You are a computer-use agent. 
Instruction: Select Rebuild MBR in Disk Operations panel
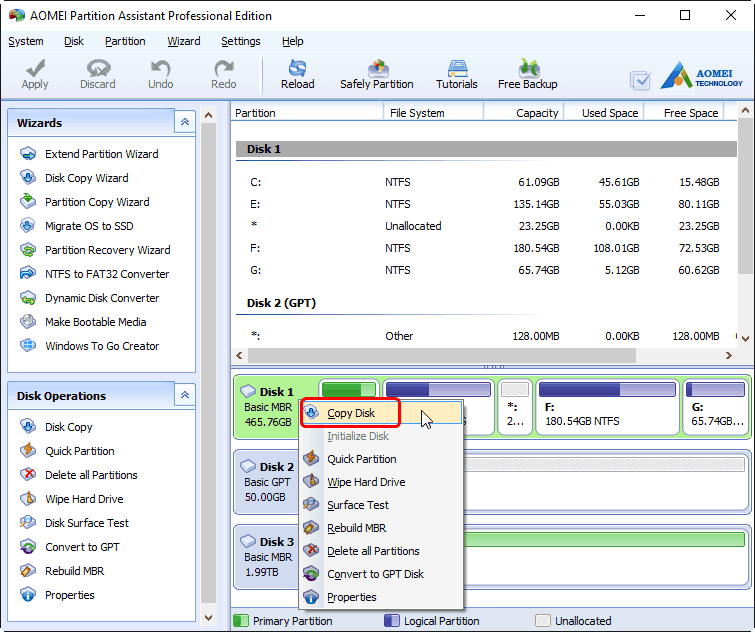[x=75, y=571]
